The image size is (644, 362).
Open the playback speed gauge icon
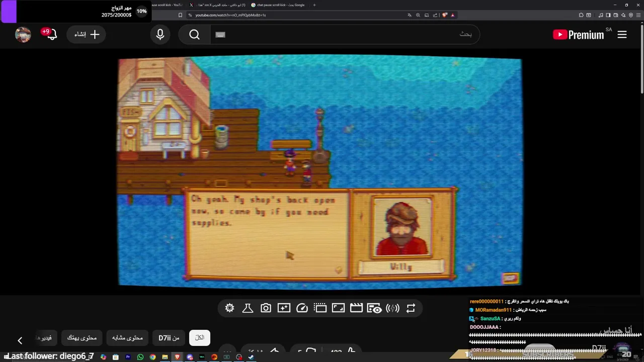pos(302,308)
